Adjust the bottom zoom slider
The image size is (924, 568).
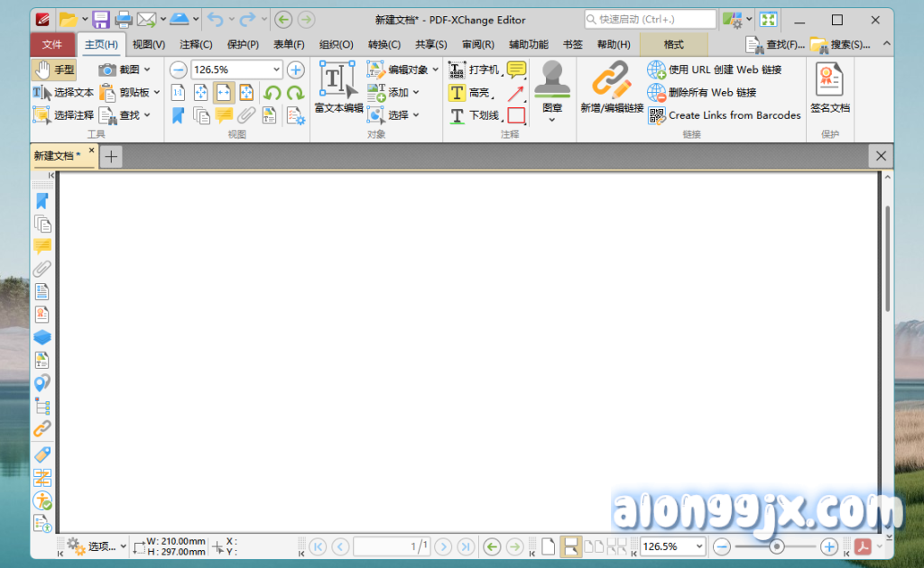click(776, 546)
